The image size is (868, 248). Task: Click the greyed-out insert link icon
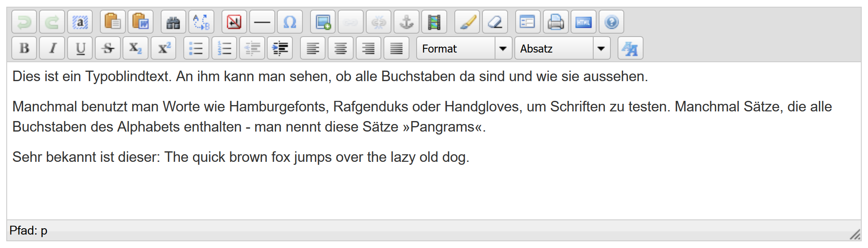tap(351, 22)
